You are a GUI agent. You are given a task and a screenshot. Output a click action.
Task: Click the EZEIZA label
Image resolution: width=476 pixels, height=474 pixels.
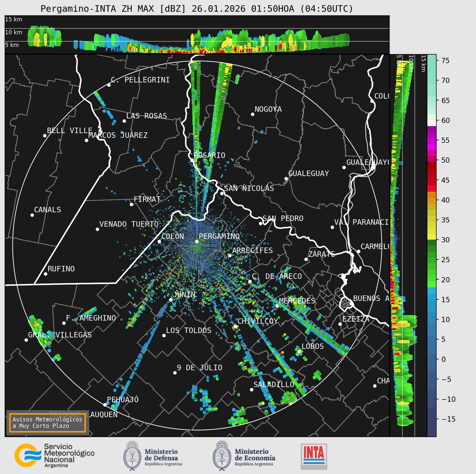(356, 319)
